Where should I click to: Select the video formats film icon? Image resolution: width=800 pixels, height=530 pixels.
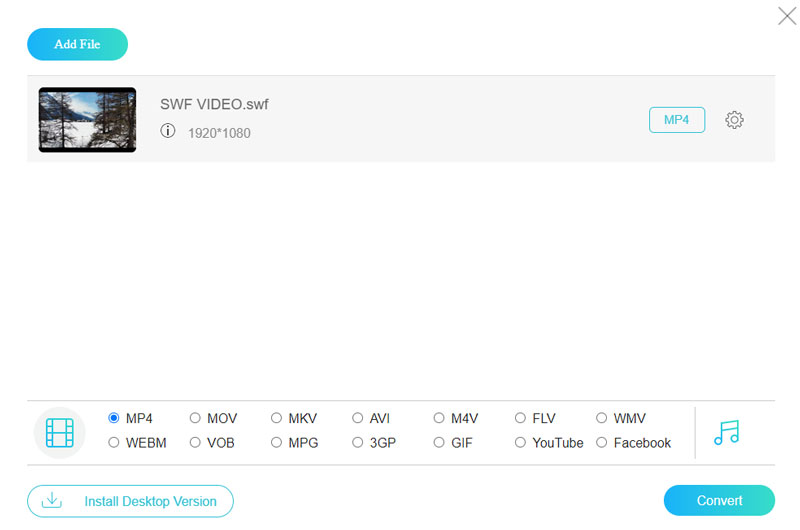pos(60,432)
